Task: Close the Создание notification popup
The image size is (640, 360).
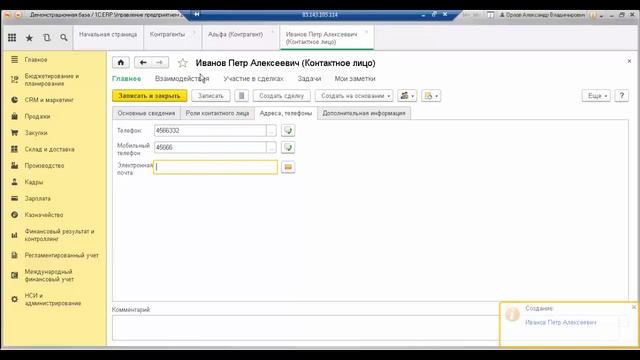Action: 634,307
